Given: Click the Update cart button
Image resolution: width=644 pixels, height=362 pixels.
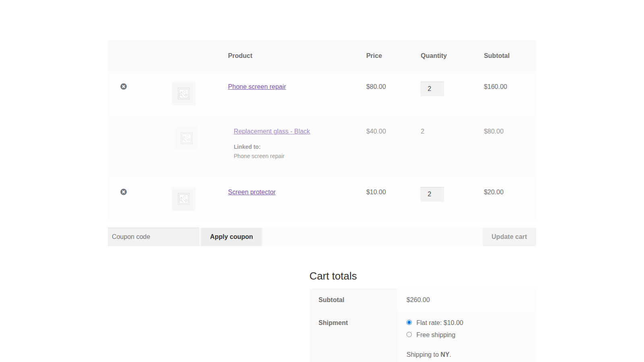Looking at the screenshot, I should pyautogui.click(x=509, y=237).
